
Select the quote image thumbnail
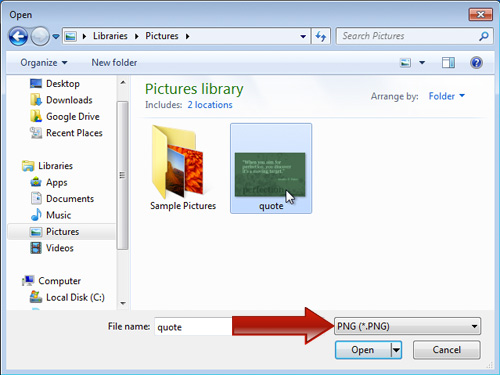[x=271, y=168]
